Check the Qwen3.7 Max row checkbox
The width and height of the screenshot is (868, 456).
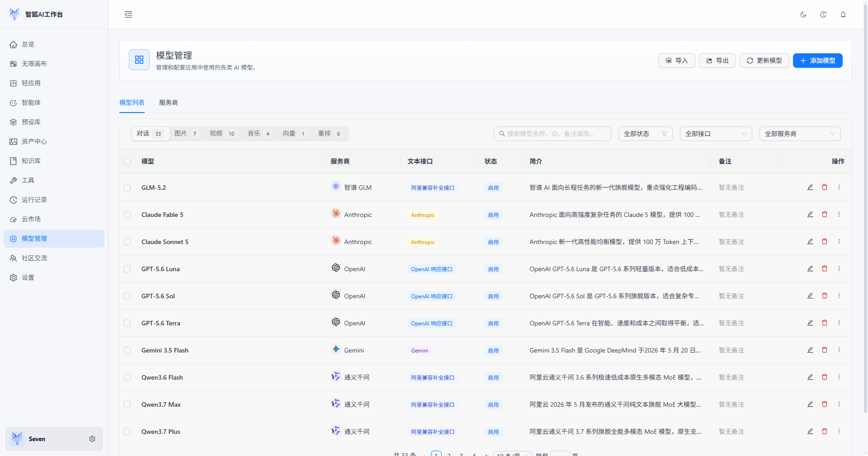pyautogui.click(x=127, y=404)
